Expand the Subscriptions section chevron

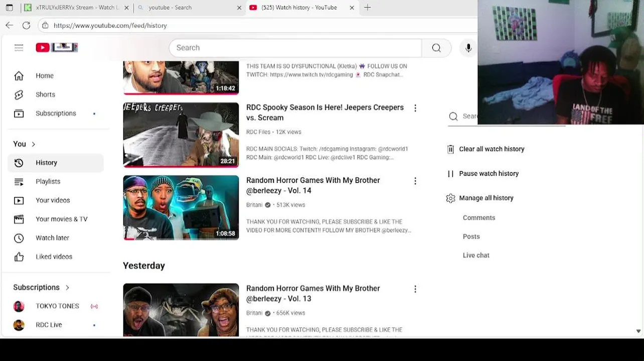coord(67,287)
